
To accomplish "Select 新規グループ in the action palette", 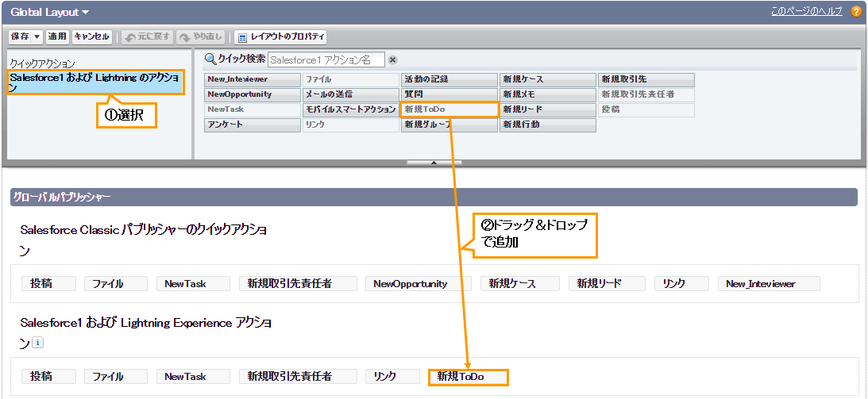I will tap(449, 125).
